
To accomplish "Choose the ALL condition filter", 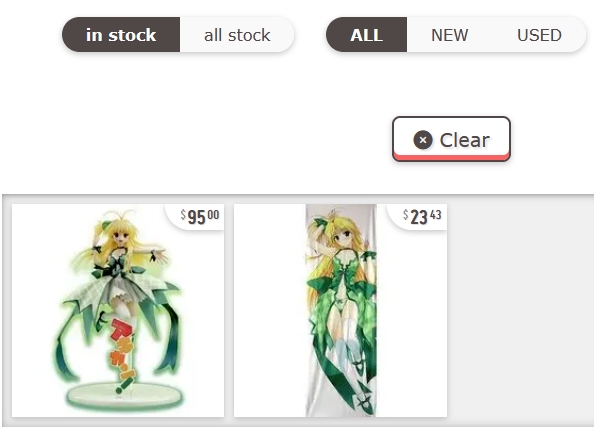I will click(366, 35).
